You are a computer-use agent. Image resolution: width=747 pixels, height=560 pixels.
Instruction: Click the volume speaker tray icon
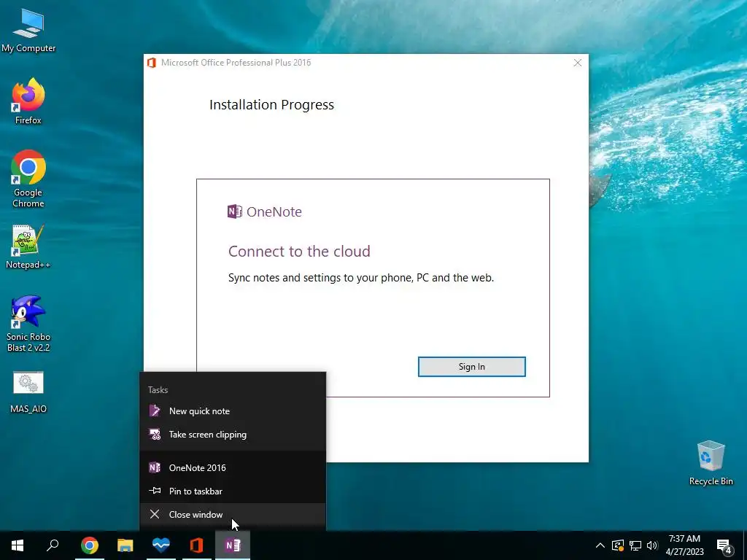point(652,545)
